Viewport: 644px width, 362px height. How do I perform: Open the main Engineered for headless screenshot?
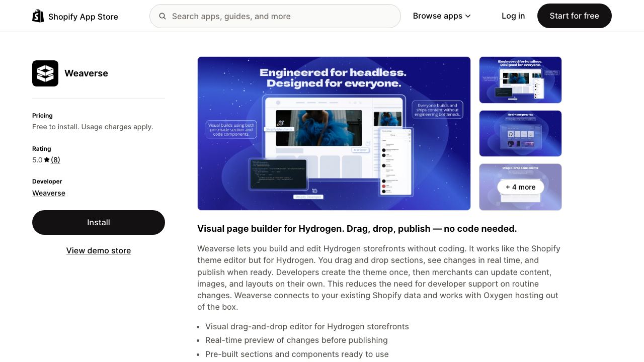tap(334, 133)
